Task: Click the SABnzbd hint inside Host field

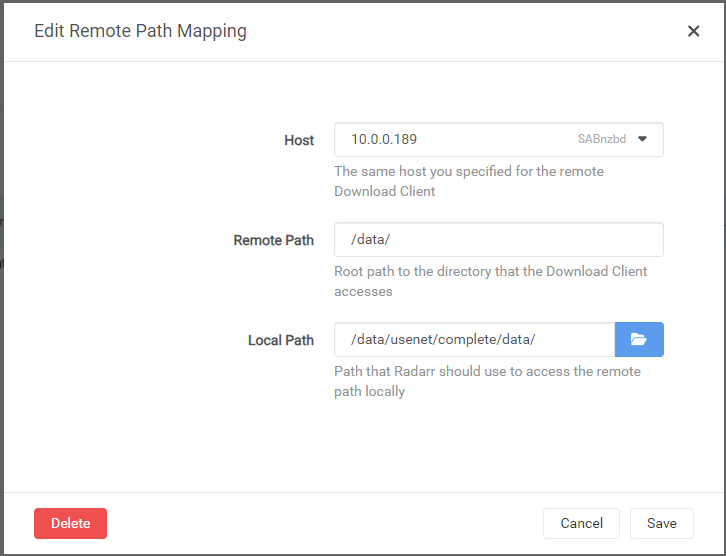Action: click(x=601, y=139)
